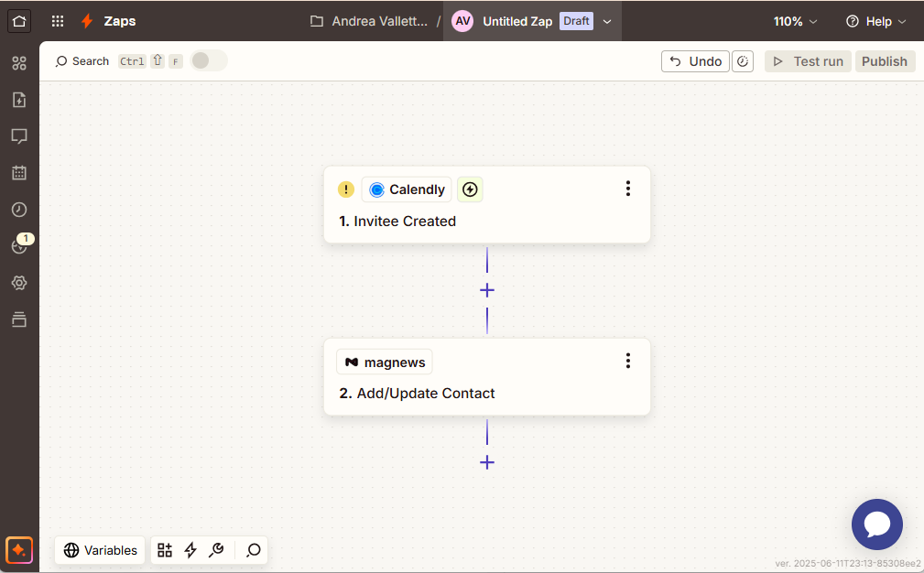The height and width of the screenshot is (573, 924).
Task: Open Zap history clock icon in sidebar
Action: click(19, 210)
